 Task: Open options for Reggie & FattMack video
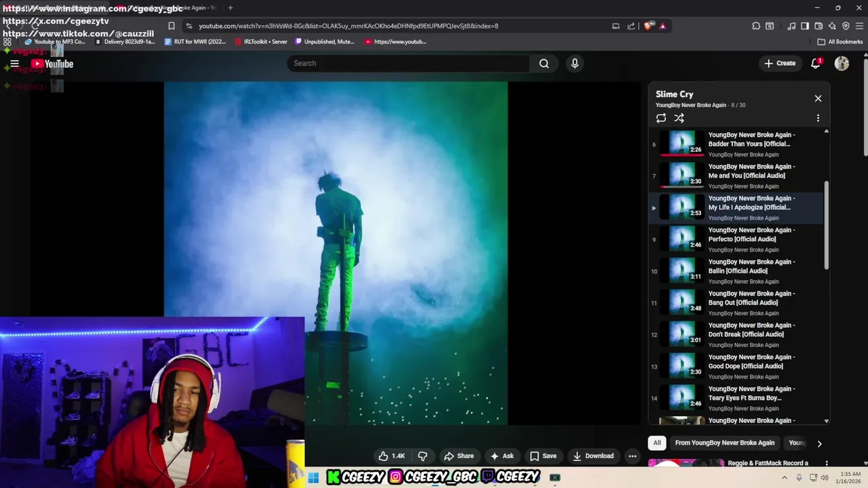826,464
